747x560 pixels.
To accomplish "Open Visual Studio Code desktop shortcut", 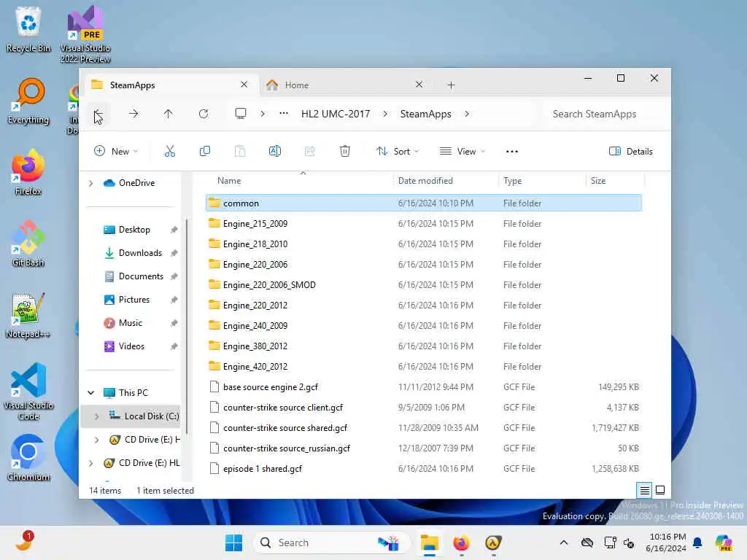I will coord(28,392).
